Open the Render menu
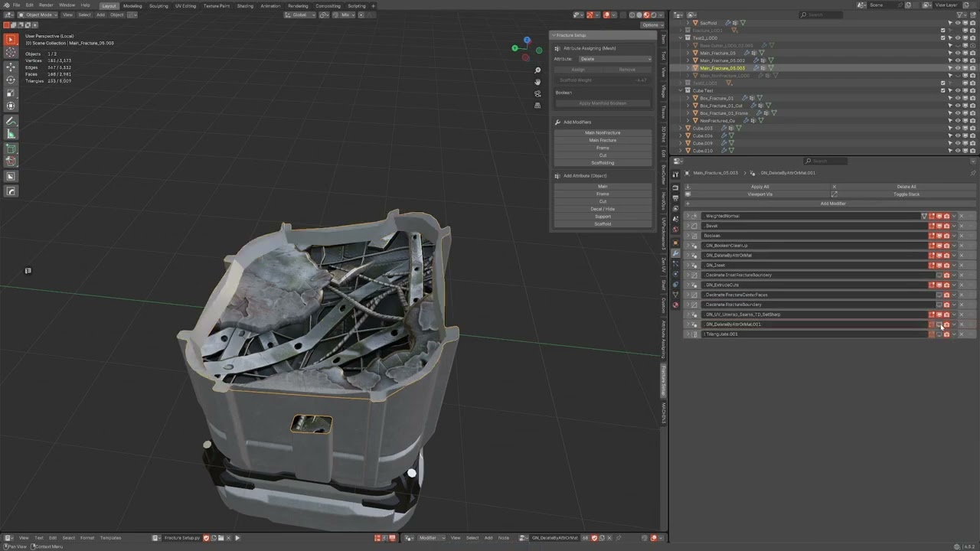Image resolution: width=980 pixels, height=551 pixels. (x=46, y=5)
